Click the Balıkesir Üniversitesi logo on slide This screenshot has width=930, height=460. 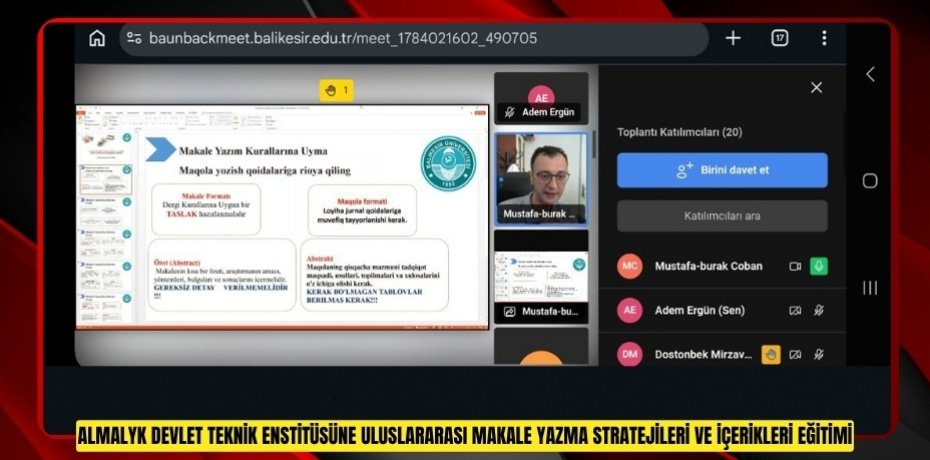point(448,164)
